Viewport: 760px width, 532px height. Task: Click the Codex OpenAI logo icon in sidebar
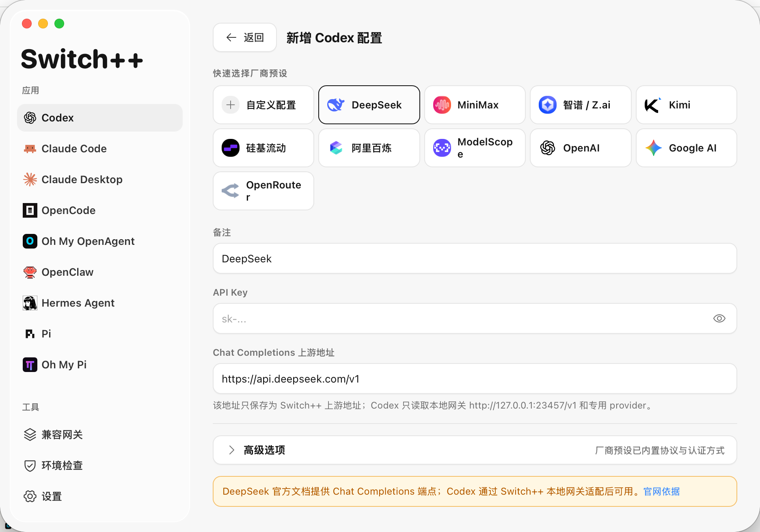pyautogui.click(x=30, y=118)
